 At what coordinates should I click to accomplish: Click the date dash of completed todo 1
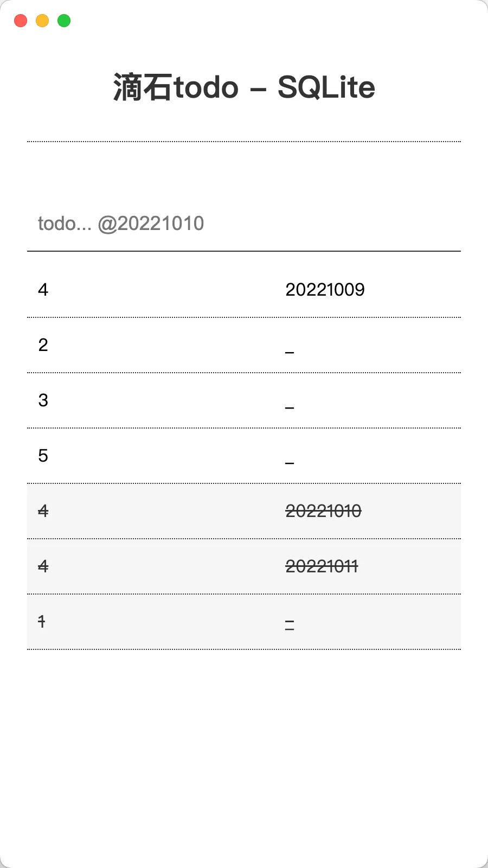point(290,625)
